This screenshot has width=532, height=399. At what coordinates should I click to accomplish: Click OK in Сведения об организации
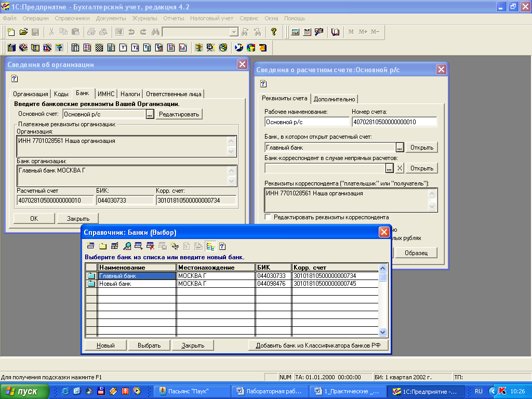pyautogui.click(x=34, y=219)
